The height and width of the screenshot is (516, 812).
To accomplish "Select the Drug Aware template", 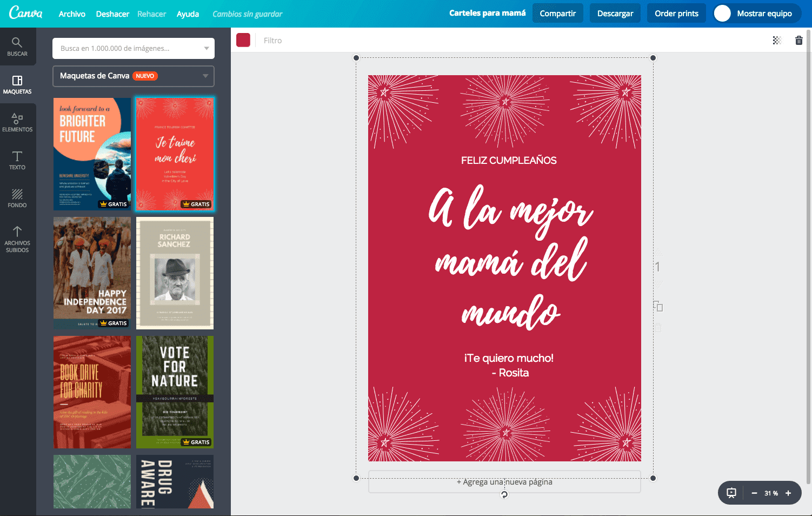I will 175,481.
